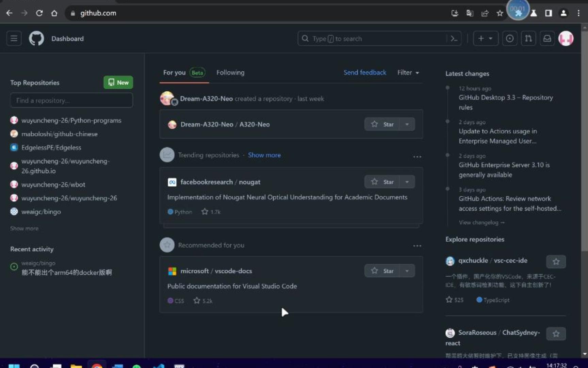Expand star list dropdown for vscode-docs
This screenshot has height=368, width=588.
[407, 271]
